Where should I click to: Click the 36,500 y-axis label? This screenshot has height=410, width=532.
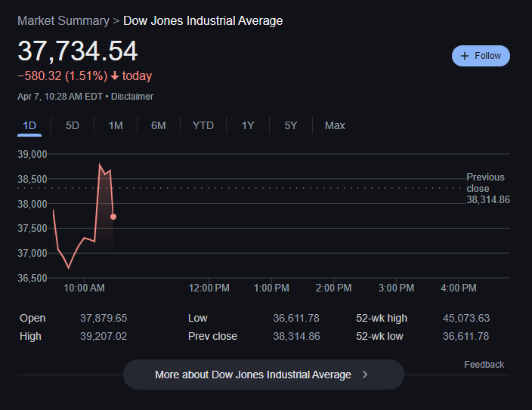click(32, 278)
